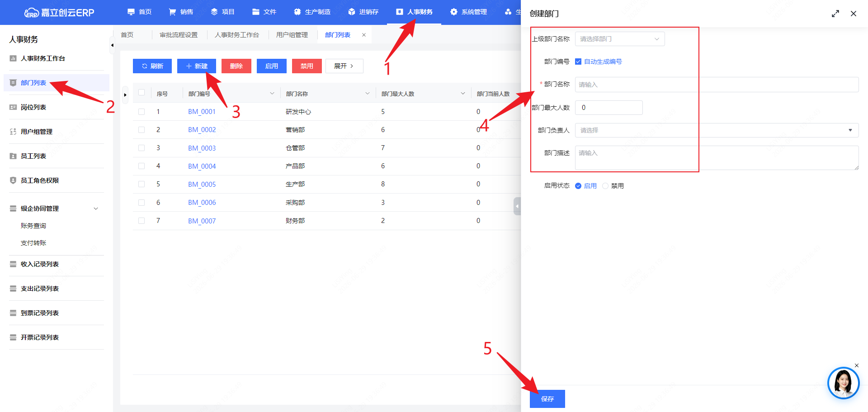
Task: Collapse the left sidebar arrow
Action: [112, 45]
